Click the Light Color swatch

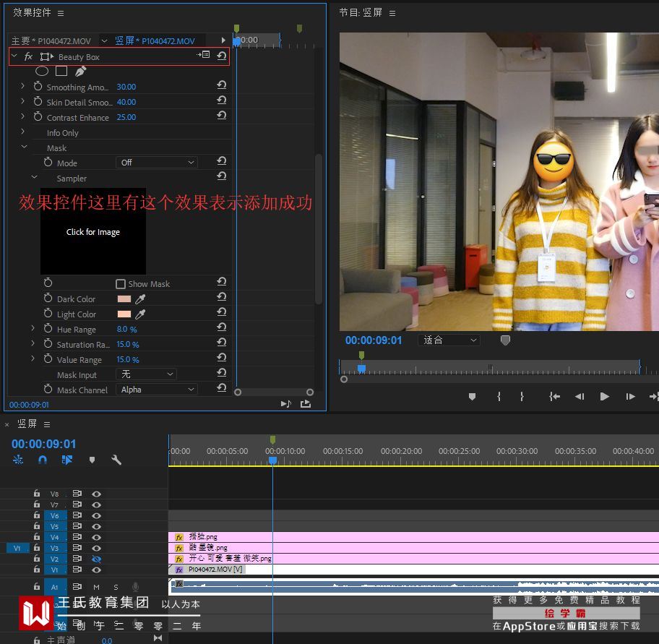tap(124, 314)
